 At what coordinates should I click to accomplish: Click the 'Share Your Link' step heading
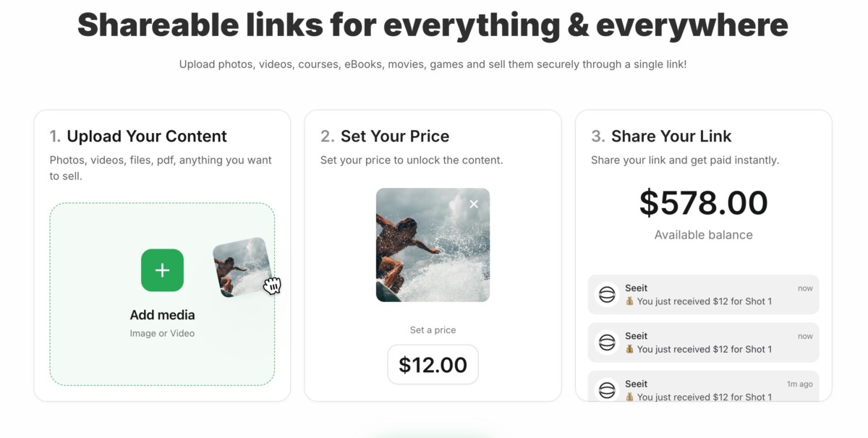671,136
